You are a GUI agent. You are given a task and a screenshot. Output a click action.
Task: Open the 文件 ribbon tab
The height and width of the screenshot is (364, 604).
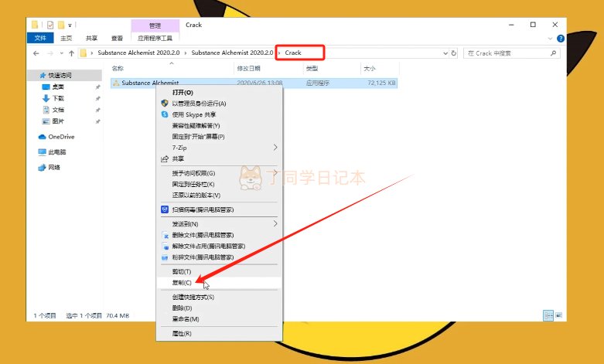pyautogui.click(x=40, y=38)
